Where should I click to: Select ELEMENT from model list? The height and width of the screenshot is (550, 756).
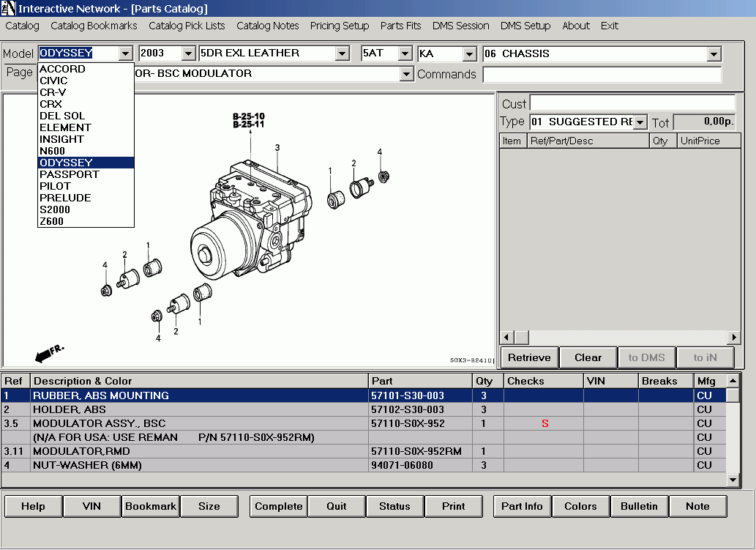tap(86, 127)
